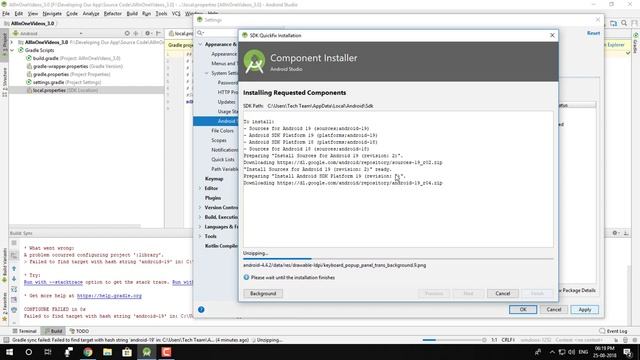Image resolution: width=640 pixels, height=360 pixels.
Task: Select Quick Lists settings entry
Action: click(x=223, y=160)
